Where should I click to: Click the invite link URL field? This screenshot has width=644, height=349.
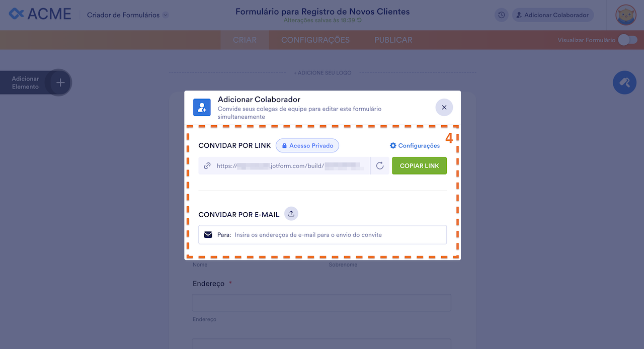point(289,166)
